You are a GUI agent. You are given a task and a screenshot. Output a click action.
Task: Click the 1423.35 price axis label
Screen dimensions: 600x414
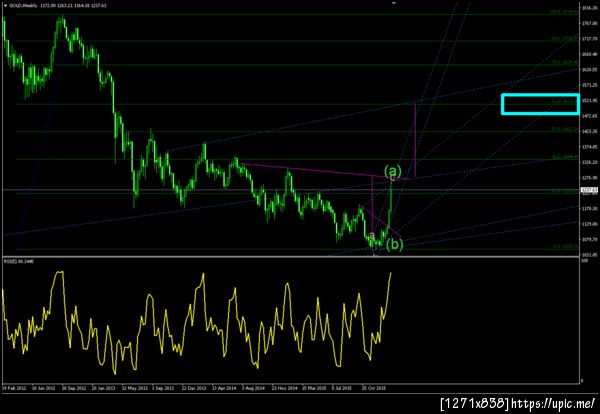pyautogui.click(x=589, y=131)
